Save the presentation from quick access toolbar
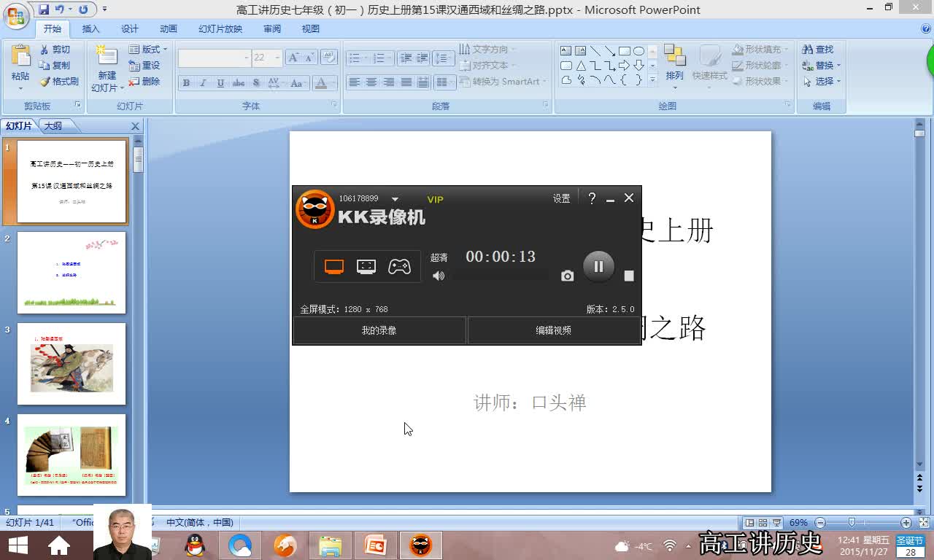Screen dimensions: 934x560 pos(44,9)
